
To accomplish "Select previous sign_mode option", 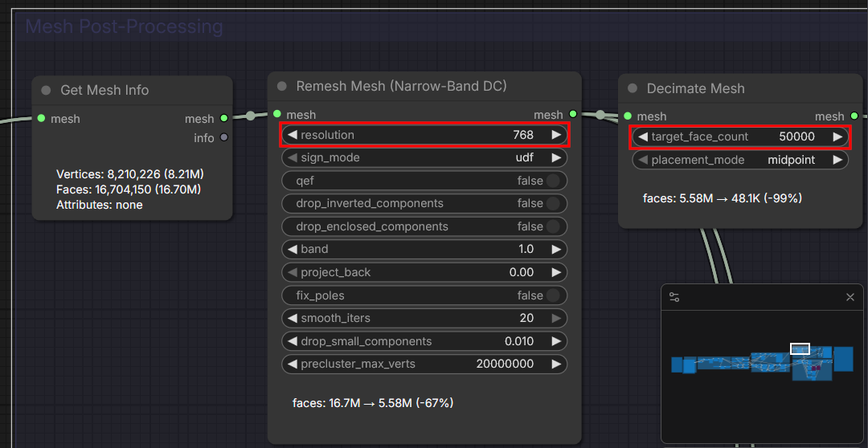I will (293, 157).
